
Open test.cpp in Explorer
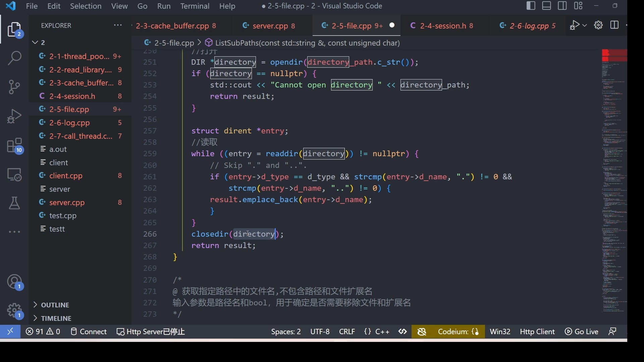(x=80, y=216)
